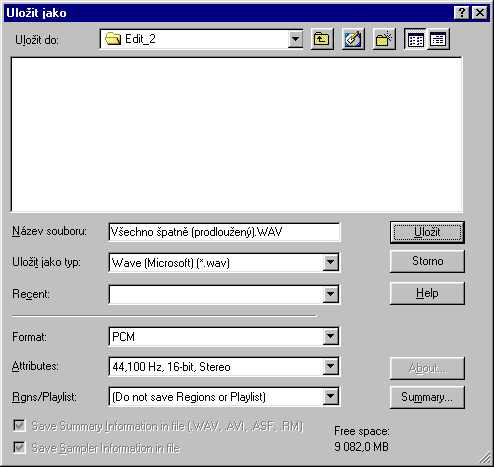Click the help question mark icon

pos(462,13)
